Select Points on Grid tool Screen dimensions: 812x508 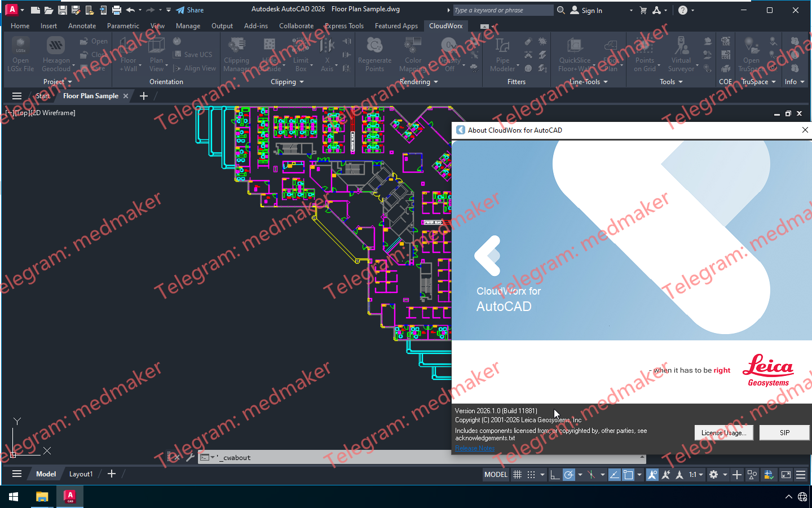click(645, 54)
